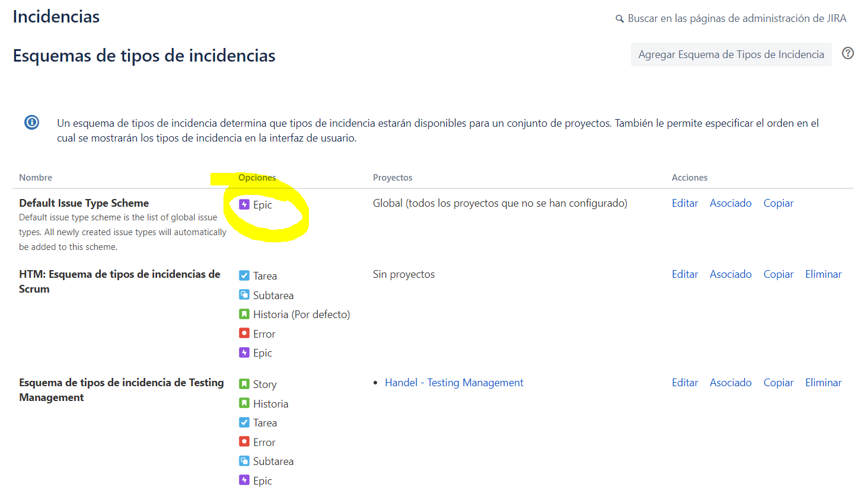
Task: Click Epic icon in Testing Management scheme
Action: 244,480
